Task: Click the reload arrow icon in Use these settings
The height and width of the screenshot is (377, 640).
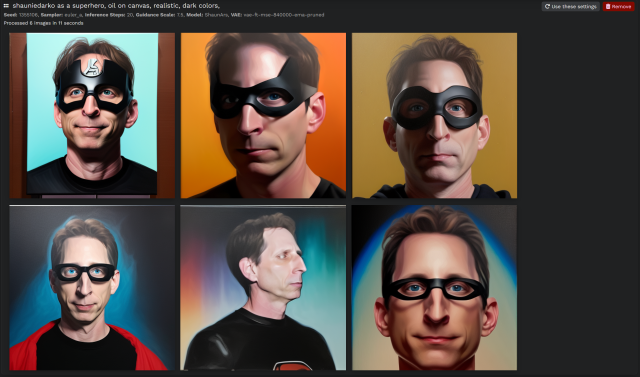Action: [547, 7]
